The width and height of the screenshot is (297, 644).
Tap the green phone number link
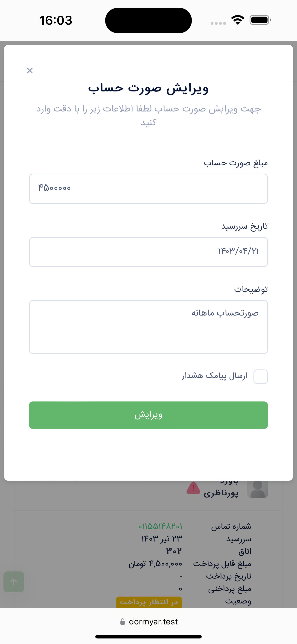coord(160,526)
